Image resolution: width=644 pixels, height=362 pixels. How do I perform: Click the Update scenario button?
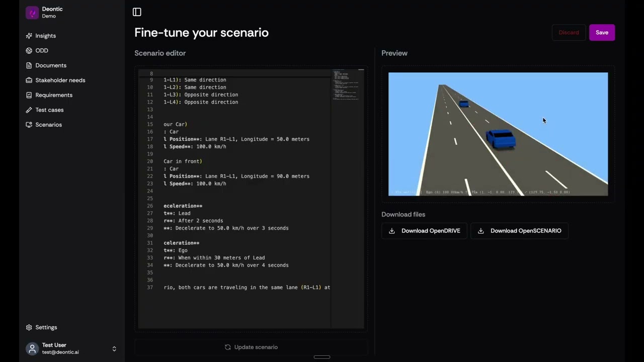coord(251,347)
